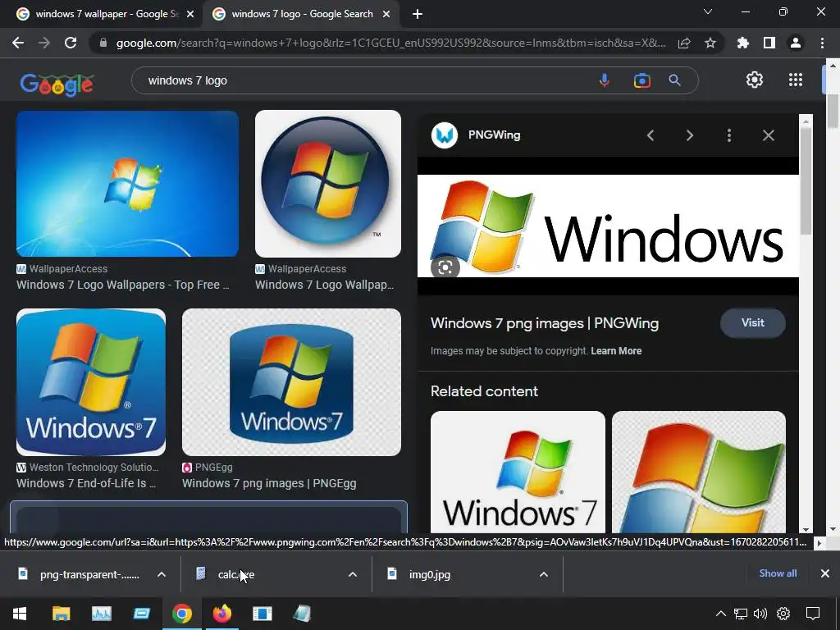Open Chrome three-dot menu

[822, 43]
